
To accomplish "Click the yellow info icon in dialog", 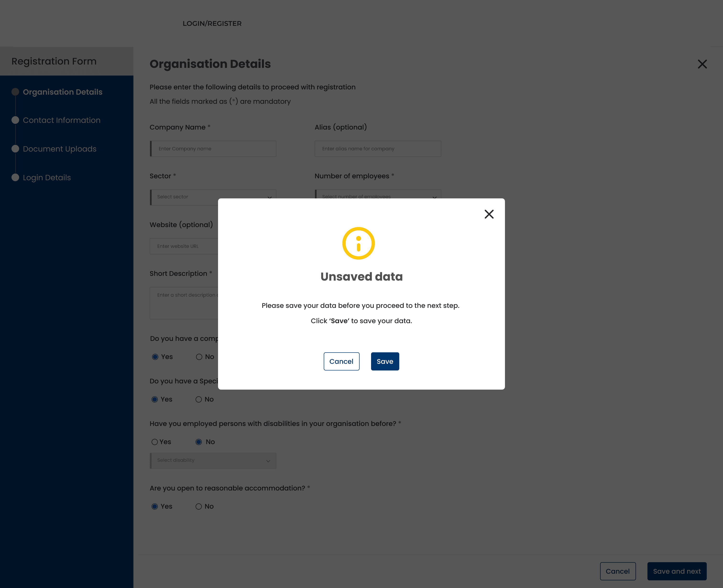I will (x=358, y=244).
